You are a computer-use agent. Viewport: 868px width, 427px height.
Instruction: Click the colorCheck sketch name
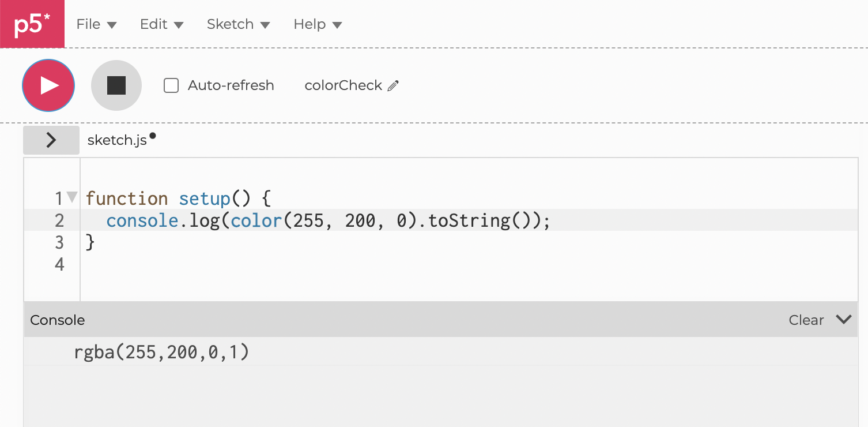tap(343, 85)
